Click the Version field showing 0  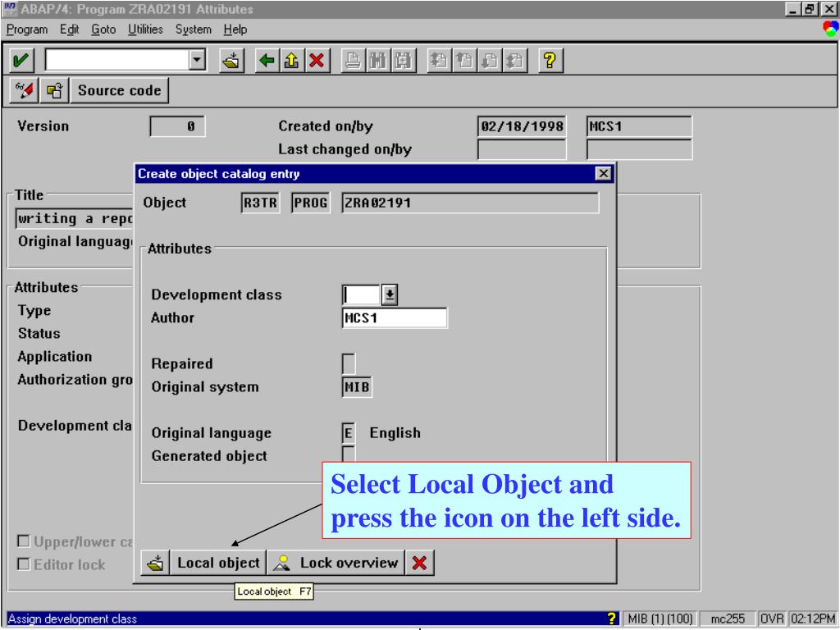[x=177, y=127]
